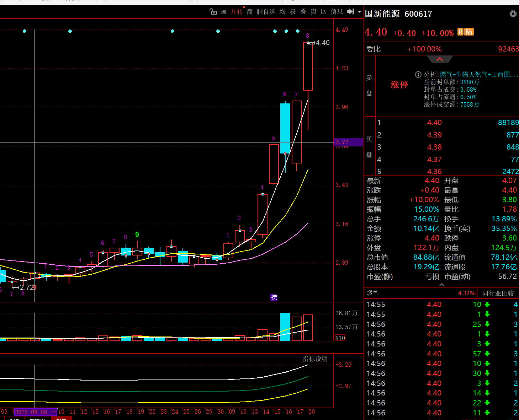Select buy level 1 price 4.40
Image resolution: width=519 pixels, height=420 pixels.
pos(434,123)
